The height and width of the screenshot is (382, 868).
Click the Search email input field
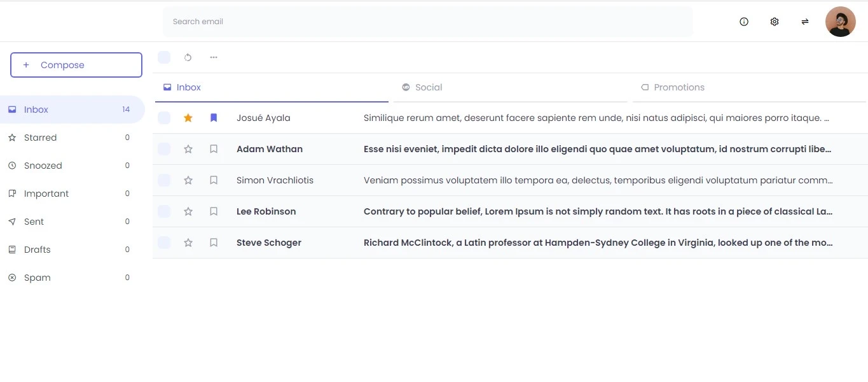[x=428, y=22]
